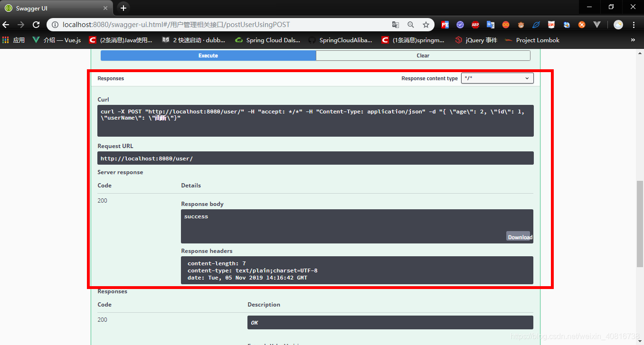
Task: Open the Chrome profile avatar
Action: click(x=618, y=25)
